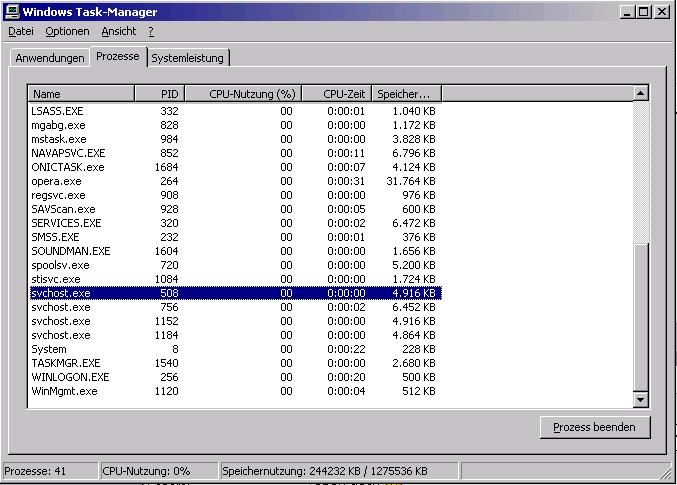Viewport: 677px width, 485px height.
Task: Select svchost.exe with PID 1184
Action: coord(235,335)
